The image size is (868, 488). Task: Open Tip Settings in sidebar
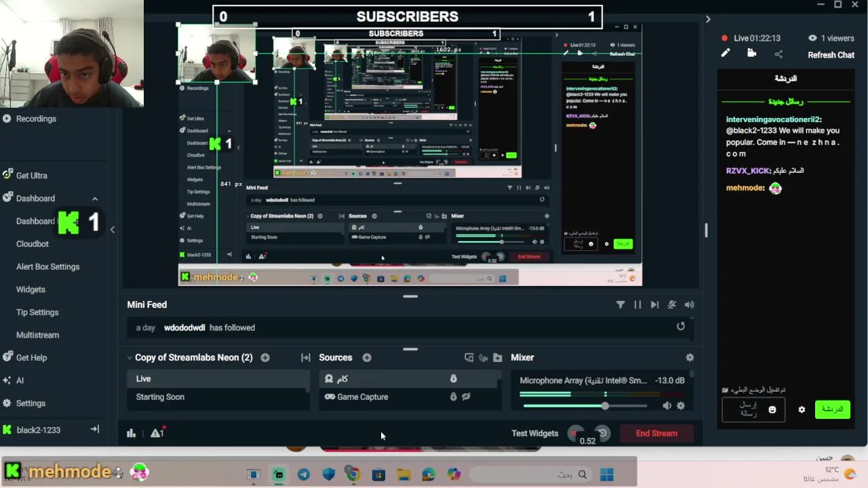(x=37, y=312)
